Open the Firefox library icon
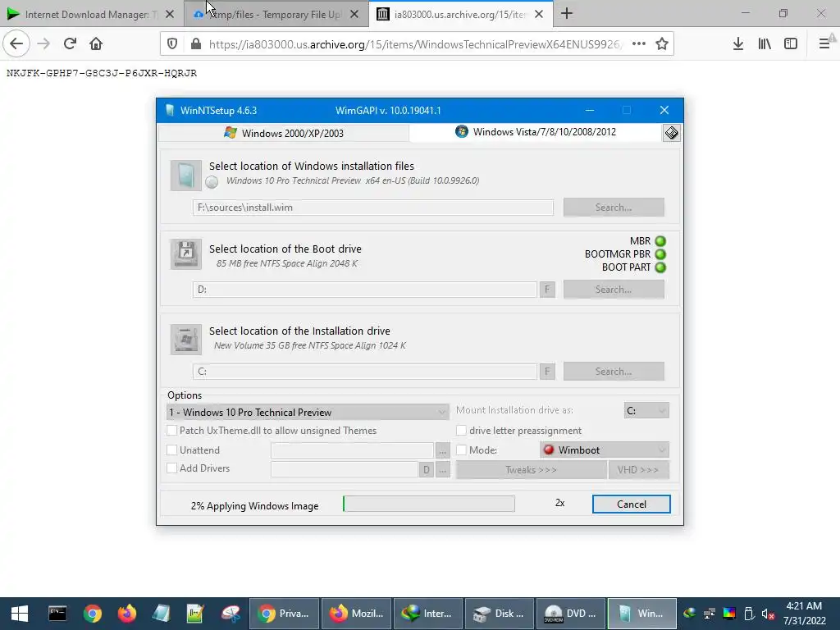Viewport: 840px width, 630px height. click(x=765, y=44)
